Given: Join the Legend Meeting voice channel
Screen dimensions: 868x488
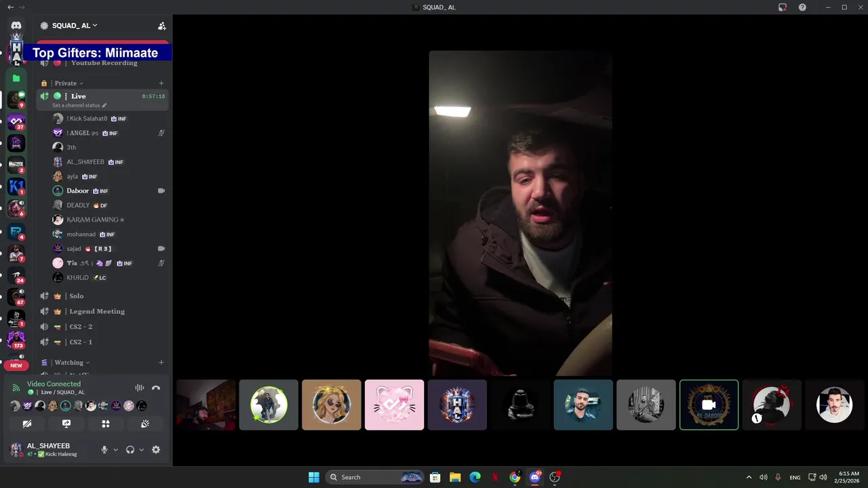Looking at the screenshot, I should click(102, 312).
